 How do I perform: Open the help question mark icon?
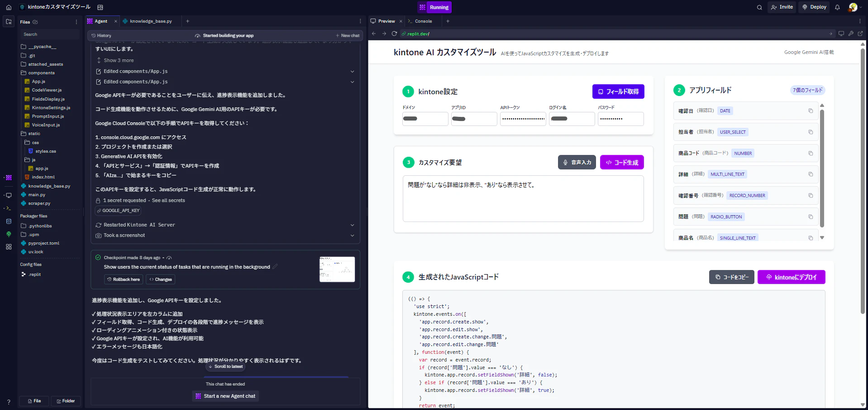pyautogui.click(x=9, y=402)
